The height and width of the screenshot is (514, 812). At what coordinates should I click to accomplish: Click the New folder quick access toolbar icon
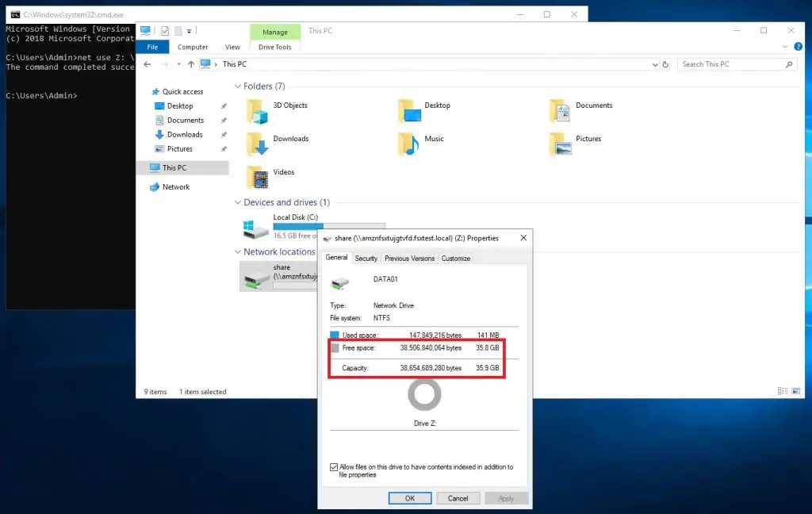click(x=178, y=31)
